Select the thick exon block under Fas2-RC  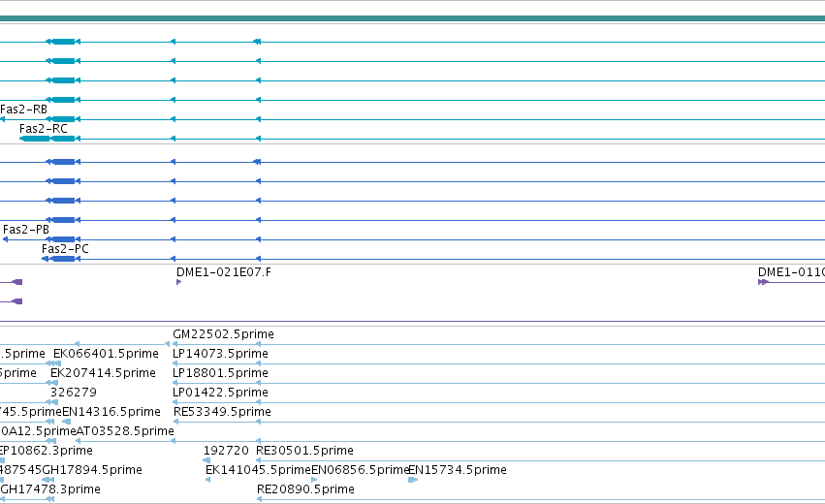pos(48,139)
